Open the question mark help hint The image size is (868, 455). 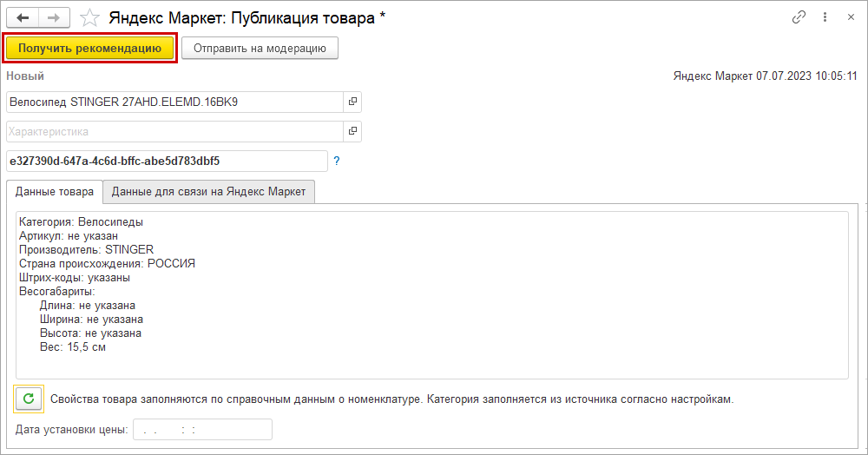coord(337,162)
